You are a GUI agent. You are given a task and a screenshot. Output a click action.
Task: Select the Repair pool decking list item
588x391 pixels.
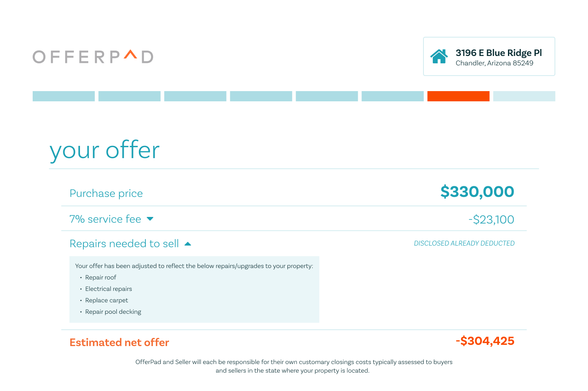pos(113,312)
